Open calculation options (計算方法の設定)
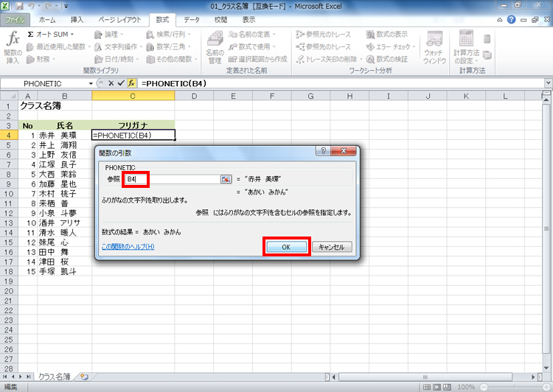 coord(466,47)
